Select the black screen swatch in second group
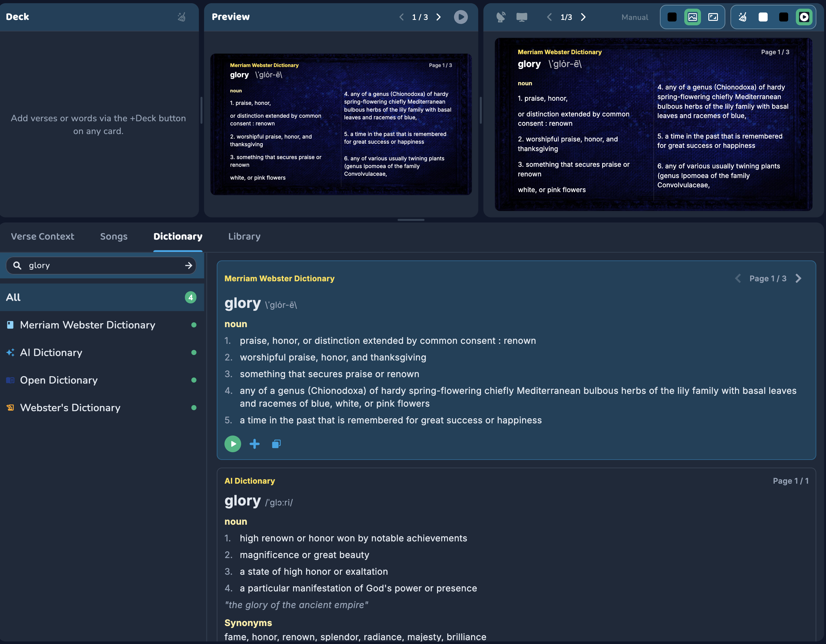 coord(784,17)
